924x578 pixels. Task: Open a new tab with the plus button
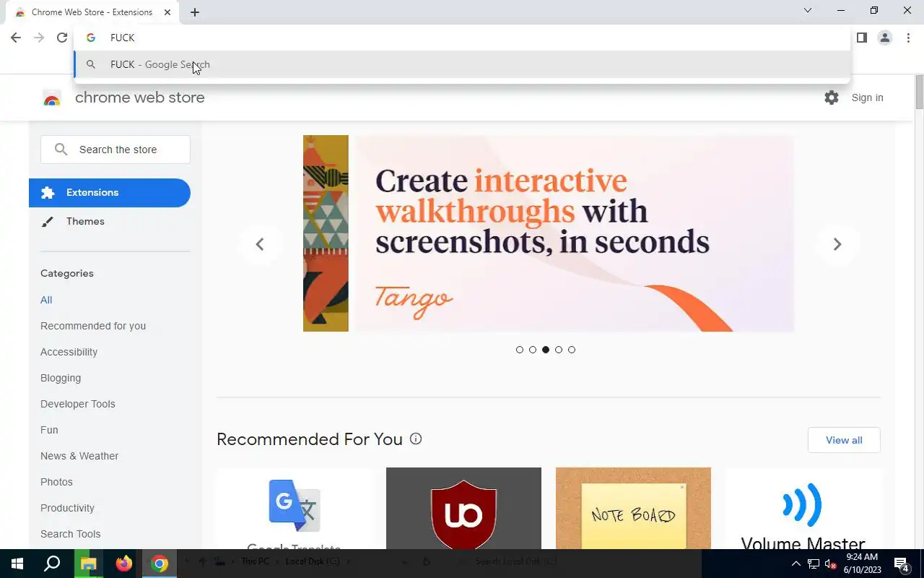(195, 12)
